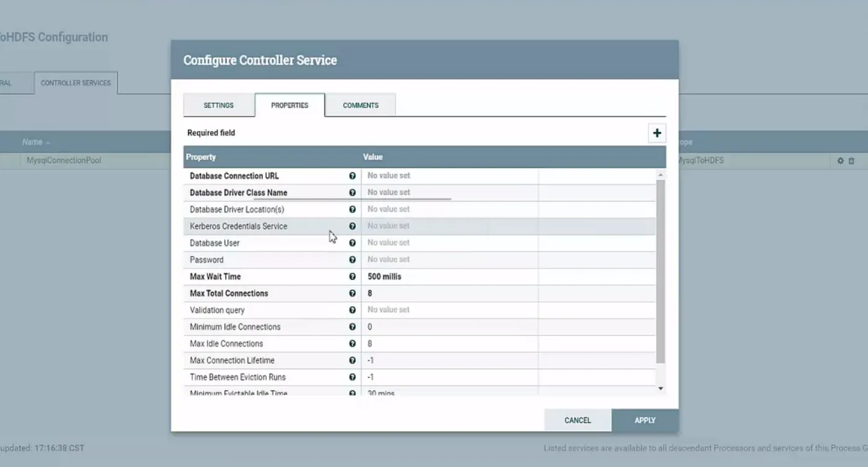This screenshot has width=868, height=467.
Task: Edit Database User value
Action: pyautogui.click(x=449, y=243)
